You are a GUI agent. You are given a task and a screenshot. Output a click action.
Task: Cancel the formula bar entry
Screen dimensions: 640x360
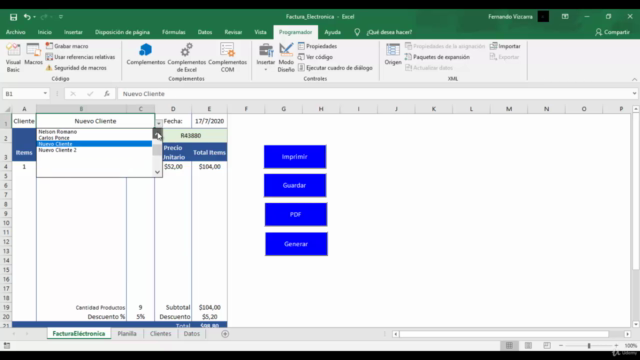tap(73, 94)
